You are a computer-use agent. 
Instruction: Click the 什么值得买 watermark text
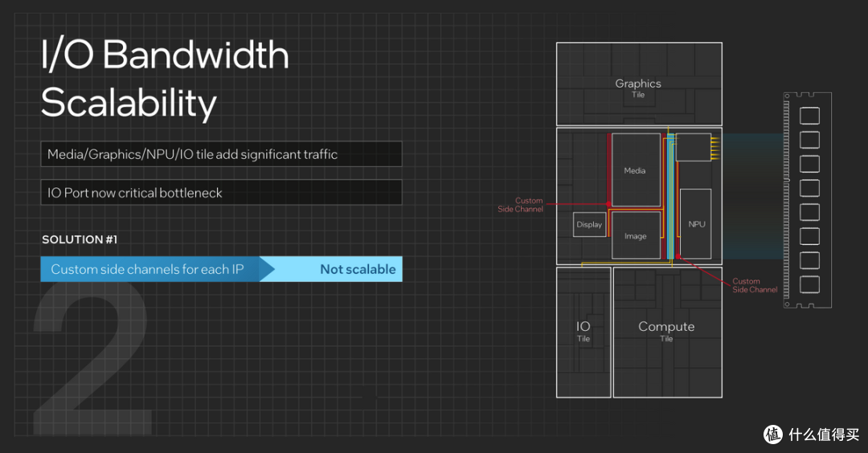pos(822,435)
